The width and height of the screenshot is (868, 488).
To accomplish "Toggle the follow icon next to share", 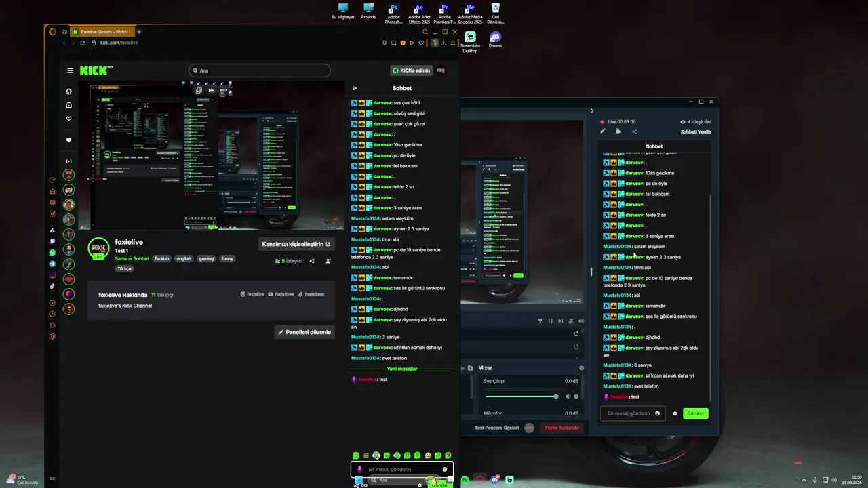I will click(328, 261).
